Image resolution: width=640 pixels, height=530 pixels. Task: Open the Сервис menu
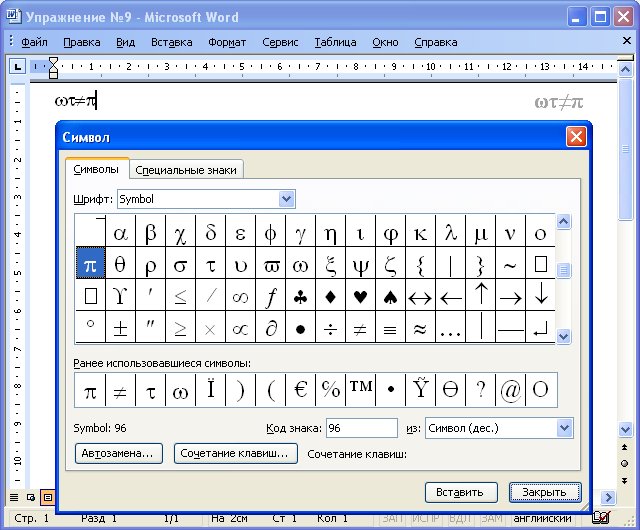click(280, 42)
